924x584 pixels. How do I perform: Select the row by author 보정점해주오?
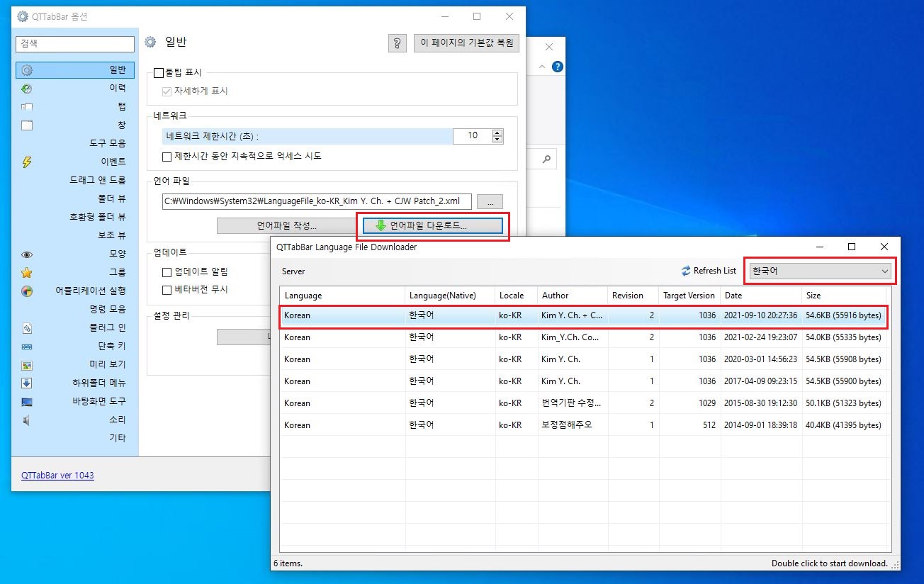click(x=584, y=425)
